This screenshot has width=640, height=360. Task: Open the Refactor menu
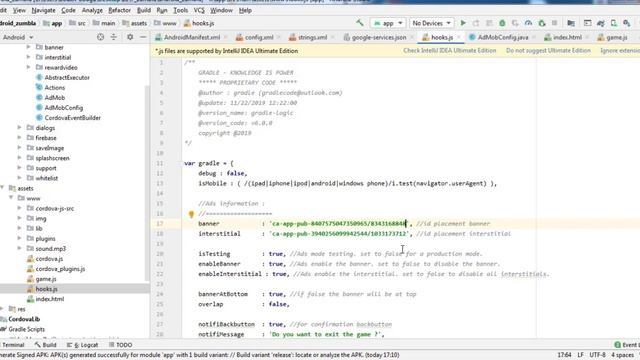(x=119, y=10)
